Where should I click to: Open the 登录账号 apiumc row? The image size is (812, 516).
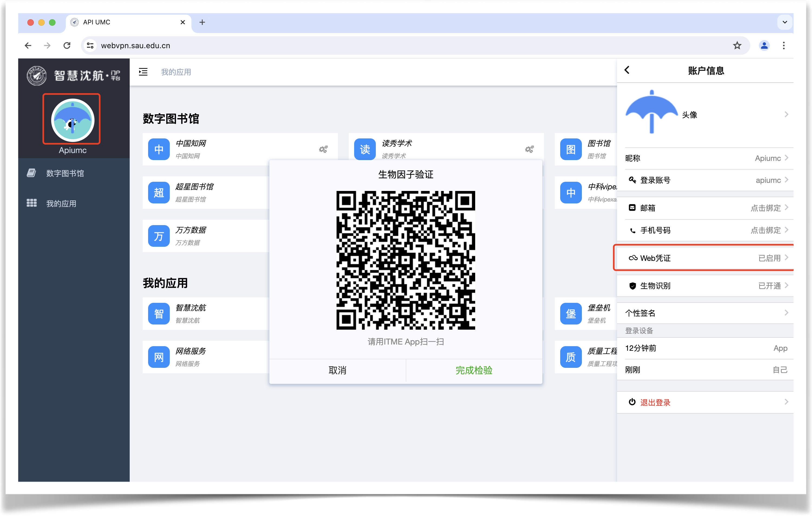coord(705,180)
